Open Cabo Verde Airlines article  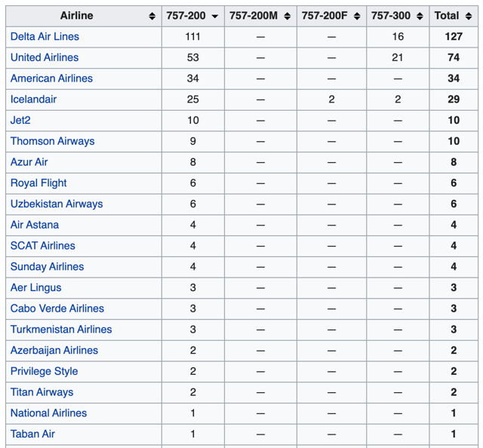click(x=57, y=308)
